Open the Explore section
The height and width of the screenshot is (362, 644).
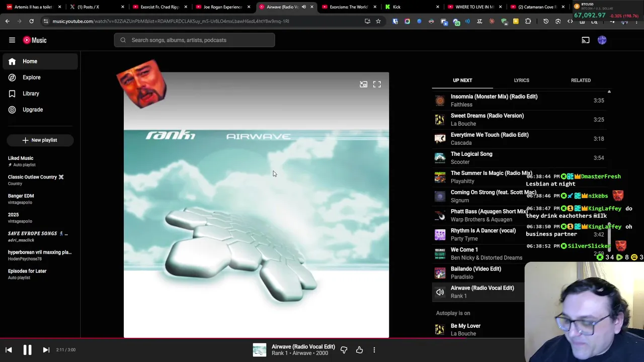coord(40,77)
